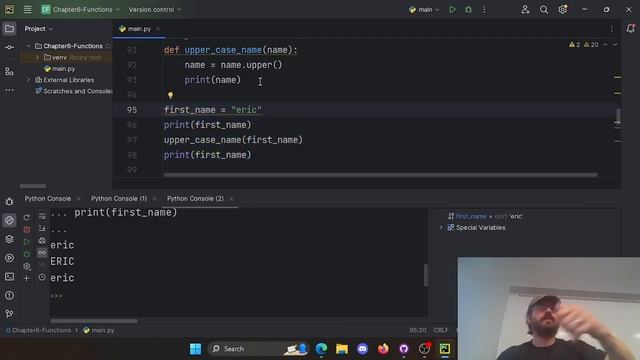The width and height of the screenshot is (640, 360).
Task: Open the Project view dropdown
Action: click(39, 29)
